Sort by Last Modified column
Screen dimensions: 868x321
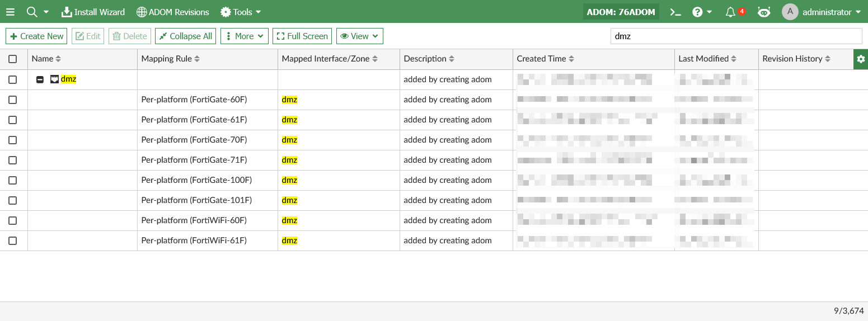(707, 59)
